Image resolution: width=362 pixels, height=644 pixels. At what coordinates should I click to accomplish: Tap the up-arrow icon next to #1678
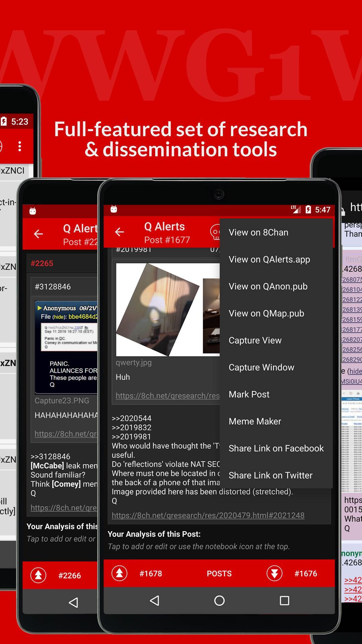click(x=120, y=573)
